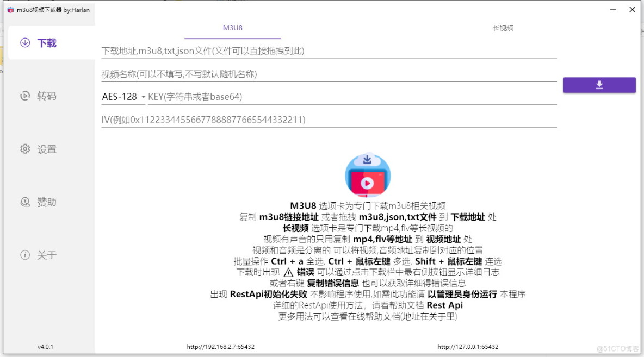Click the purple download arrow button

[x=599, y=85]
